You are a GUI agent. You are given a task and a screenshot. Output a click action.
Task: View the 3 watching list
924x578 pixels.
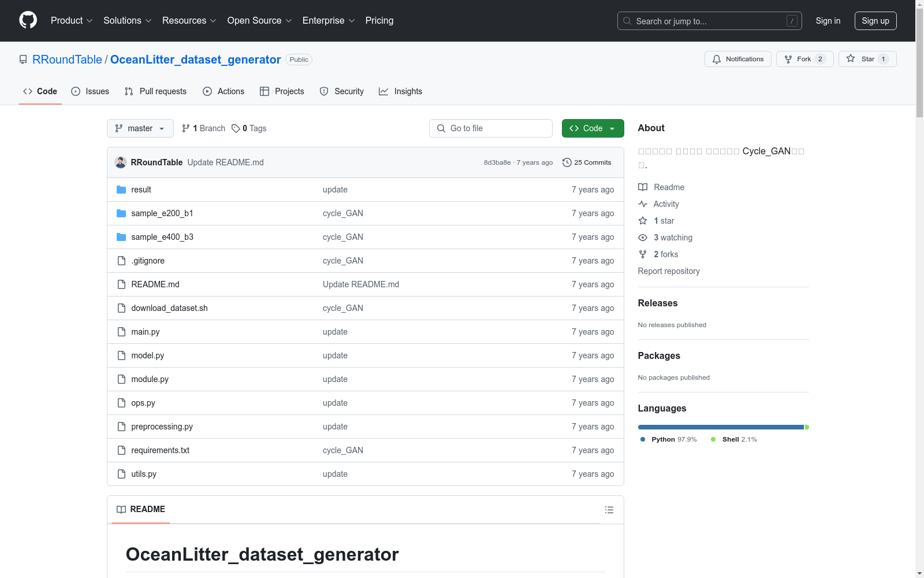pos(672,238)
